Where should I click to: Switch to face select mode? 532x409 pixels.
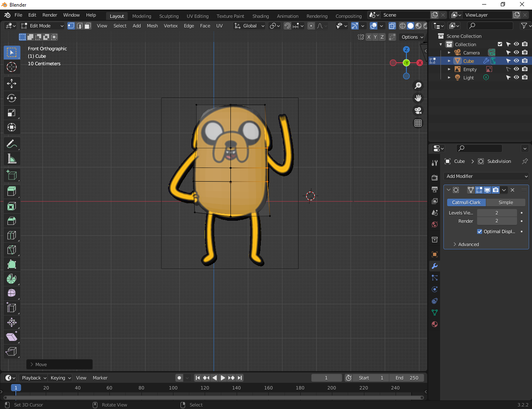(x=88, y=26)
